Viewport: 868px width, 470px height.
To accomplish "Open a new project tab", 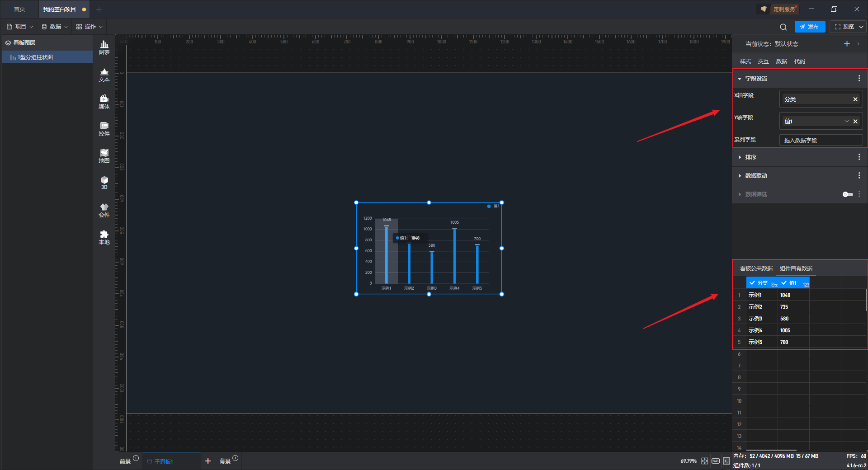I will (99, 9).
